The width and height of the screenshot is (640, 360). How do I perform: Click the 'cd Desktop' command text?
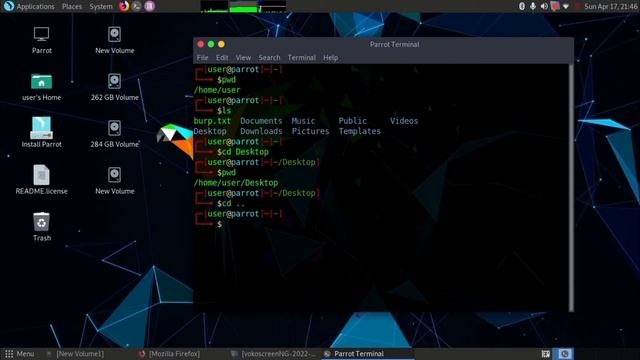[245, 152]
